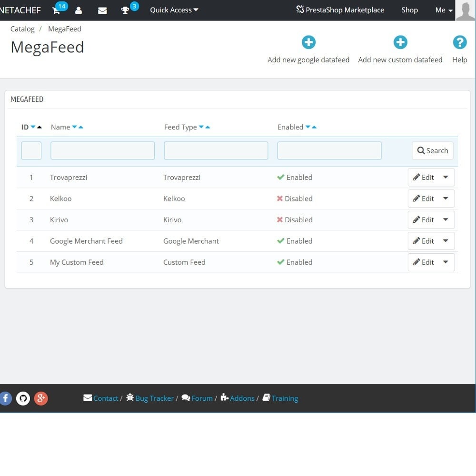The height and width of the screenshot is (476, 476).
Task: Sort ID column descending
Action: click(x=33, y=127)
